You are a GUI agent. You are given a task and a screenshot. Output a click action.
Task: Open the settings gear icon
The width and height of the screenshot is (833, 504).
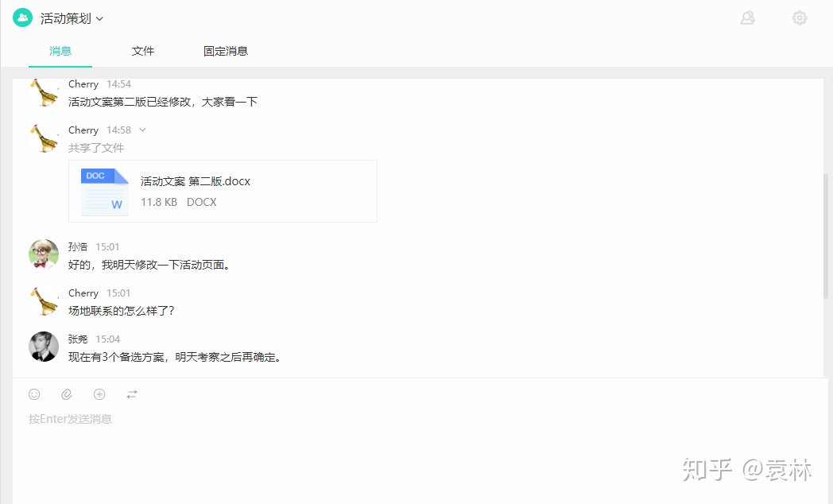coord(800,18)
